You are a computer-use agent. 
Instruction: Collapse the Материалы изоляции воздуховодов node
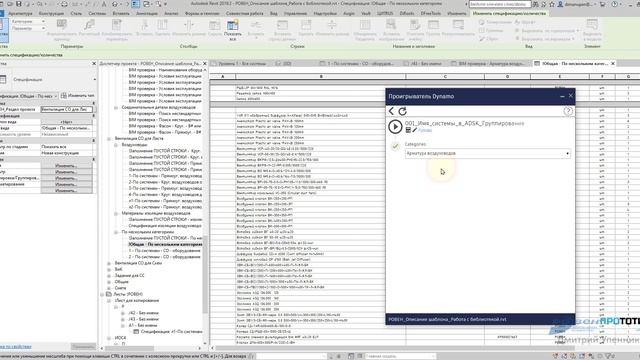(x=116, y=213)
